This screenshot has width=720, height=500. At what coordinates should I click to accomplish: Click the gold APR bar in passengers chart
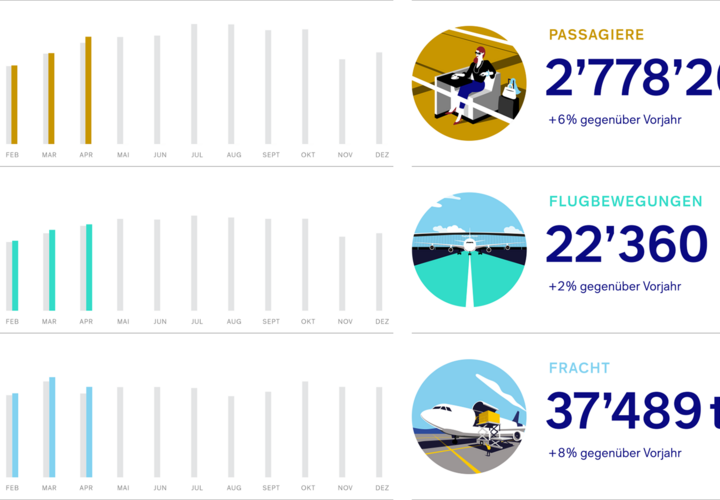click(x=88, y=90)
